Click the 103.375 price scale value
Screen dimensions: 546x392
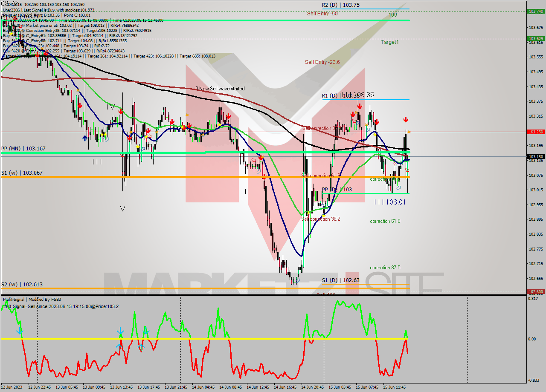[536, 101]
